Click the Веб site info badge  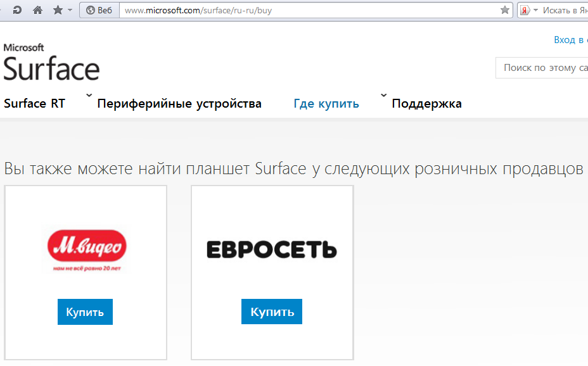[99, 10]
